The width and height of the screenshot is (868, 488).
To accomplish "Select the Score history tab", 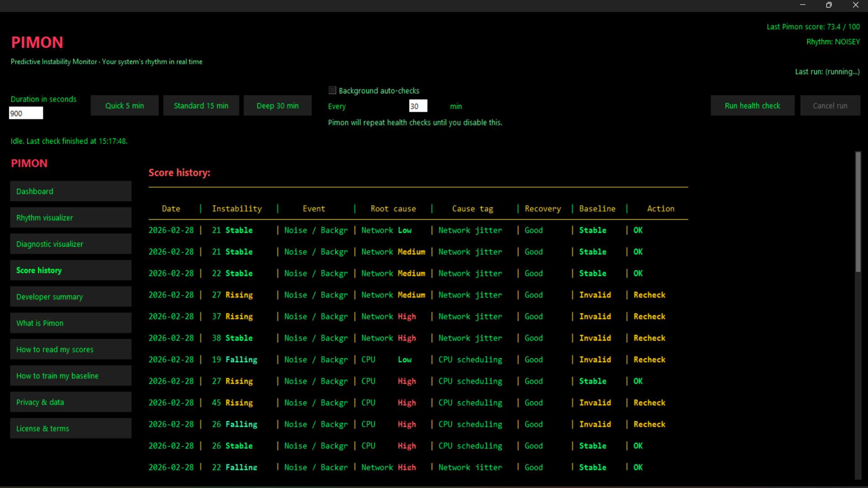I will pyautogui.click(x=71, y=270).
